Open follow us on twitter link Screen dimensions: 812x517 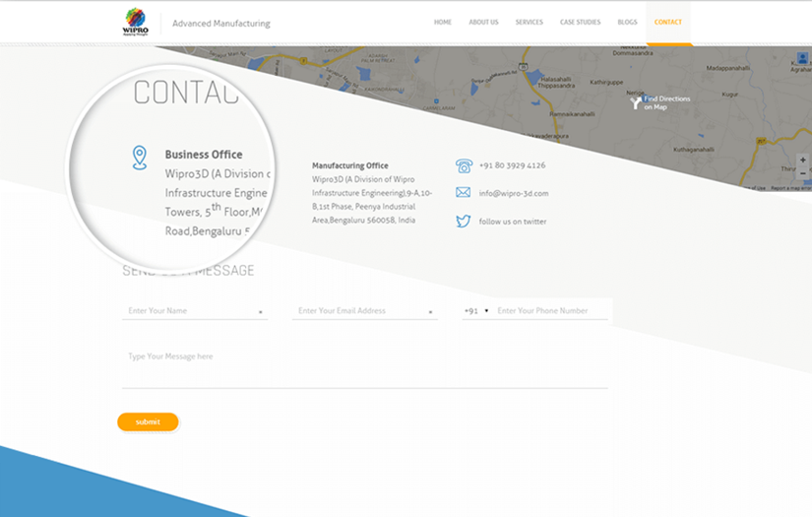pos(513,222)
